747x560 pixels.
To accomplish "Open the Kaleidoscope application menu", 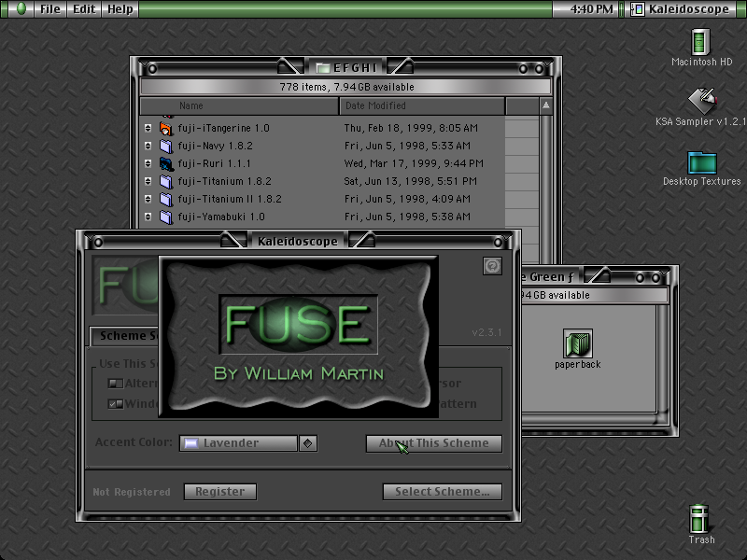I will pos(681,9).
